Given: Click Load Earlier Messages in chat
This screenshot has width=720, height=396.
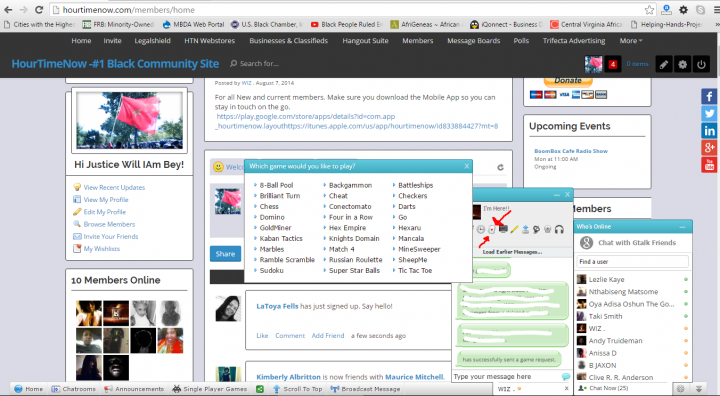Looking at the screenshot, I should click(x=512, y=252).
